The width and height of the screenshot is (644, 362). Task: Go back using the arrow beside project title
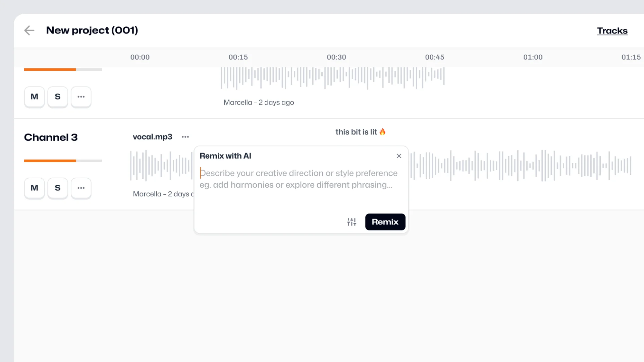pos(30,31)
